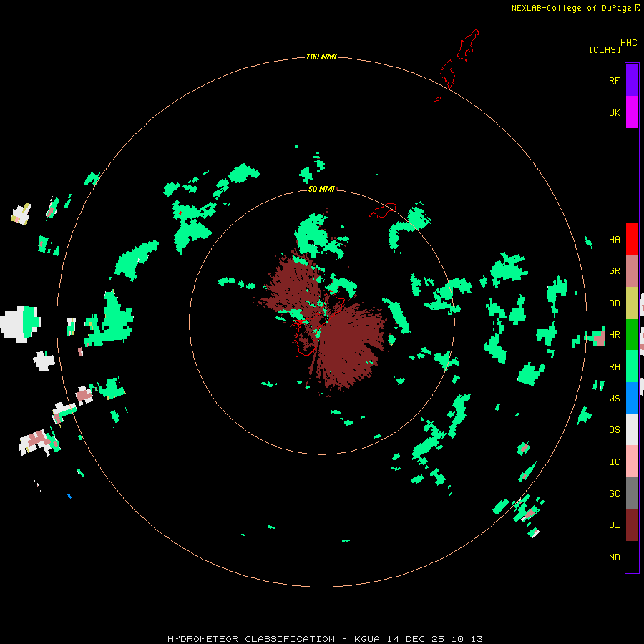Image resolution: width=644 pixels, height=644 pixels.
Task: Click the BD legend label
Action: pyautogui.click(x=614, y=303)
